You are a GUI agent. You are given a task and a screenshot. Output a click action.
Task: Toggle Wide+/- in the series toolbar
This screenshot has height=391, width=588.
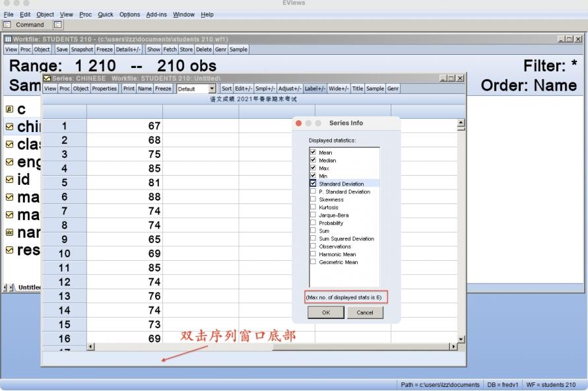(339, 89)
